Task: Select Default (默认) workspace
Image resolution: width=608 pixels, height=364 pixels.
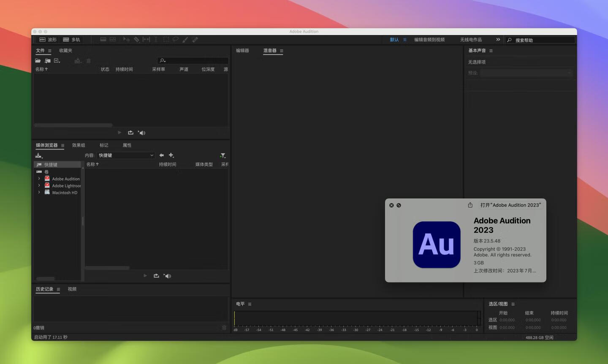Action: coord(394,40)
